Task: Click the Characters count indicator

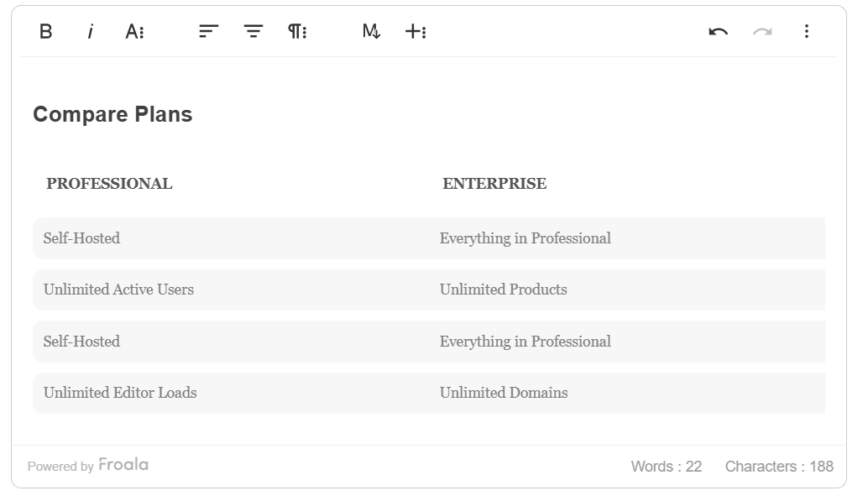Action: (779, 467)
